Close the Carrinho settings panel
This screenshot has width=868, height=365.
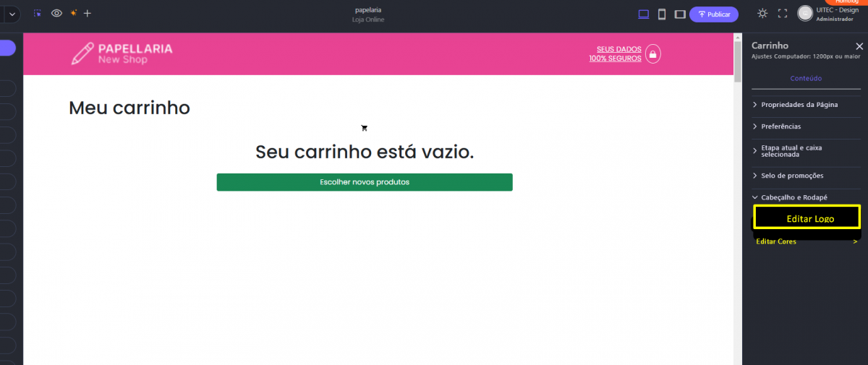tap(859, 46)
